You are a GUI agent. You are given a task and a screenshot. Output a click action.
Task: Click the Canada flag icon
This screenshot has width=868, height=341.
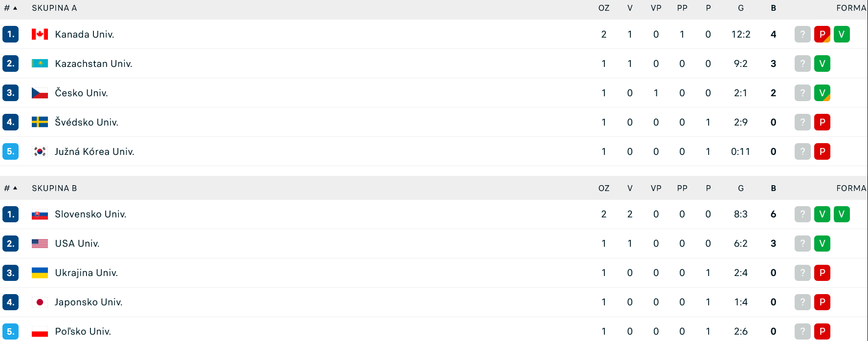pos(40,34)
